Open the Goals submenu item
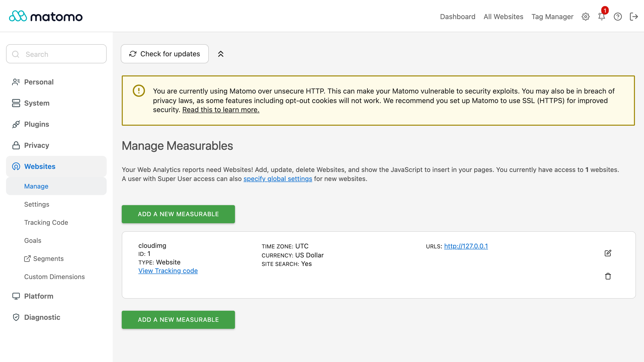The width and height of the screenshot is (644, 362). point(56,240)
